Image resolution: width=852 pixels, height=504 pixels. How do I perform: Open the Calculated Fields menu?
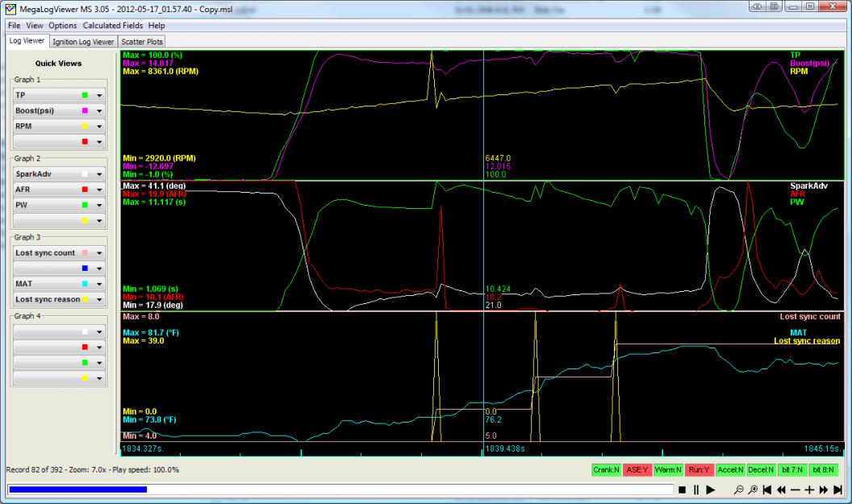(x=113, y=26)
